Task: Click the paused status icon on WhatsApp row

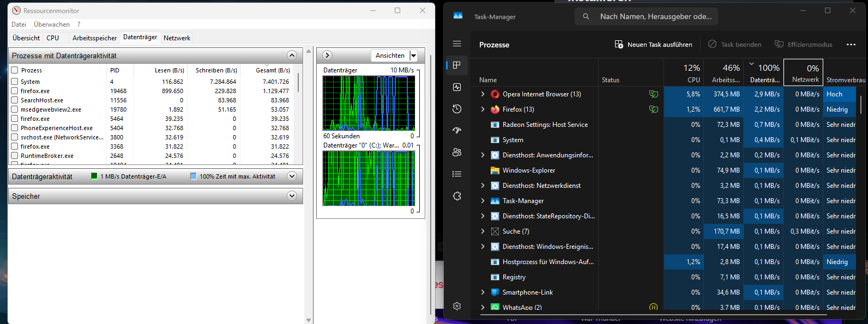Action: pos(653,308)
